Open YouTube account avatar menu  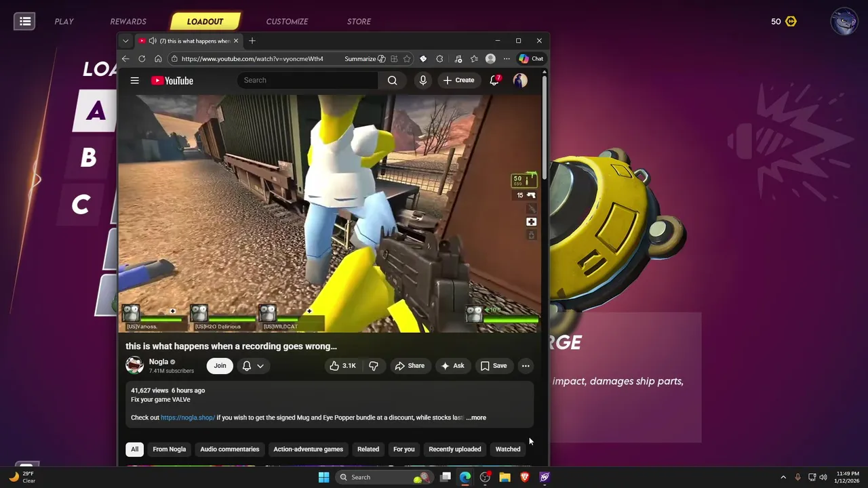point(520,80)
